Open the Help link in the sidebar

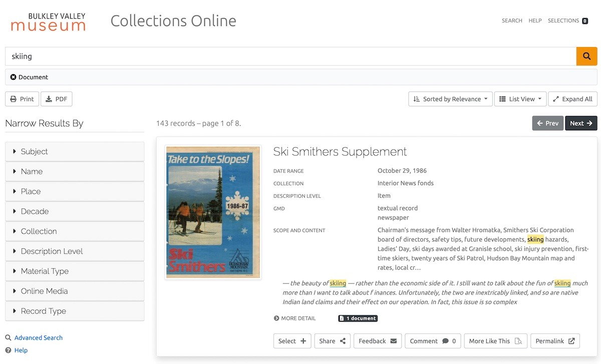[21, 350]
